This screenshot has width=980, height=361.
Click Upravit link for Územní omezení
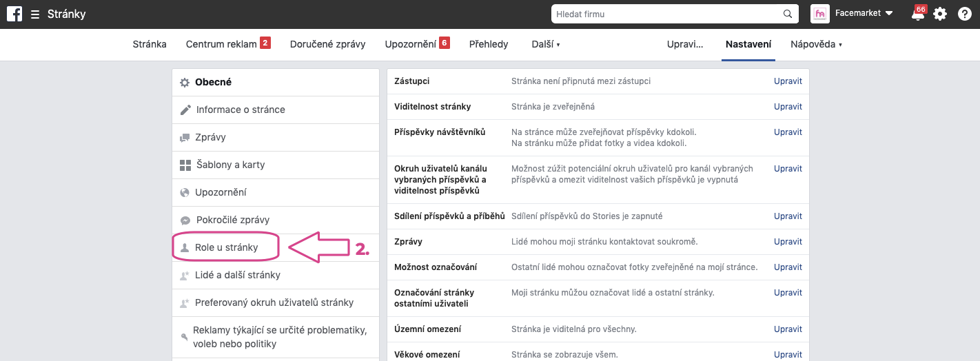pos(788,329)
